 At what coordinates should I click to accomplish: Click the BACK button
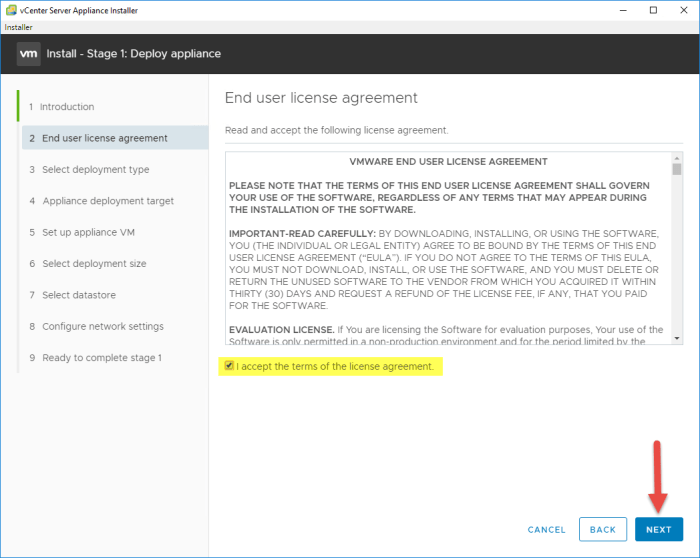pyautogui.click(x=602, y=529)
